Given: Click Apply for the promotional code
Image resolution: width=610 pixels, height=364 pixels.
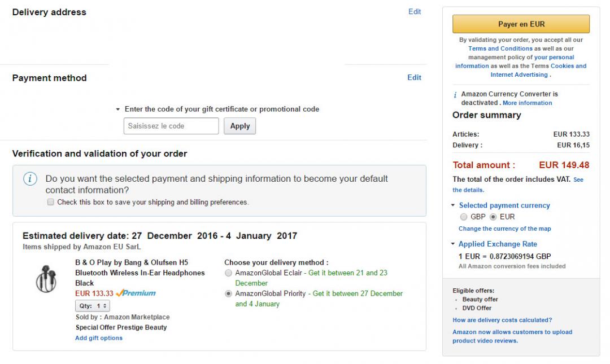Looking at the screenshot, I should pyautogui.click(x=240, y=126).
